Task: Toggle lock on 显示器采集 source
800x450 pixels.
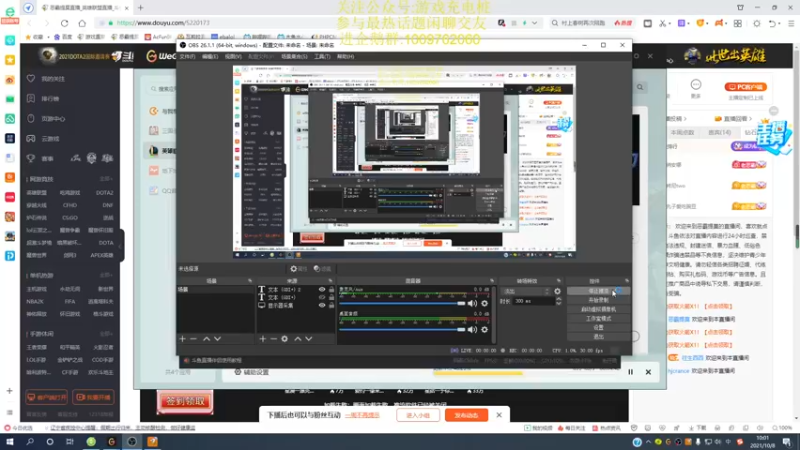Action: tap(332, 305)
